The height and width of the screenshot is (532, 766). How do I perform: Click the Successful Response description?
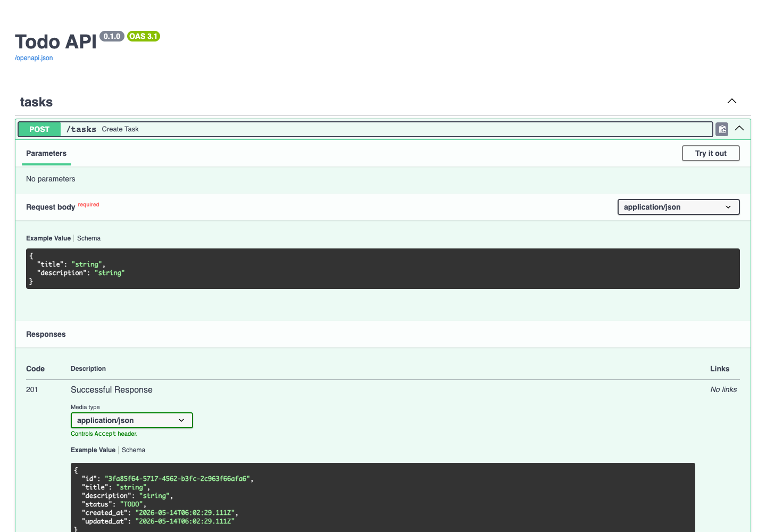[x=112, y=390]
